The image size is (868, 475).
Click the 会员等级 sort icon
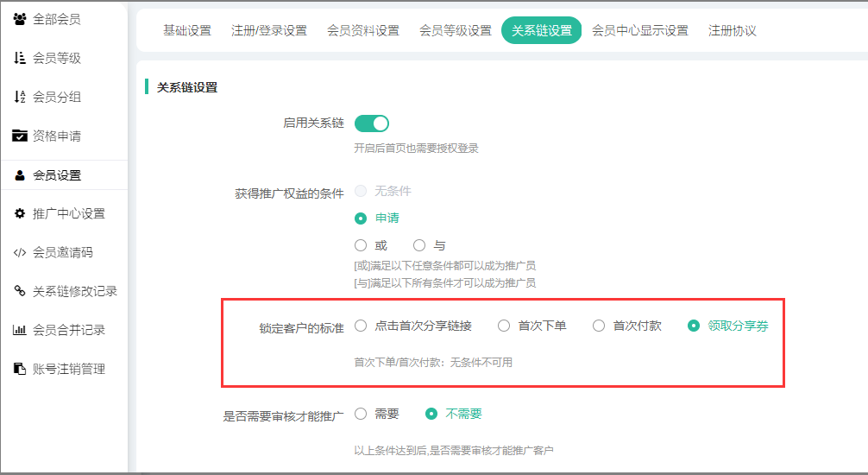pos(20,58)
